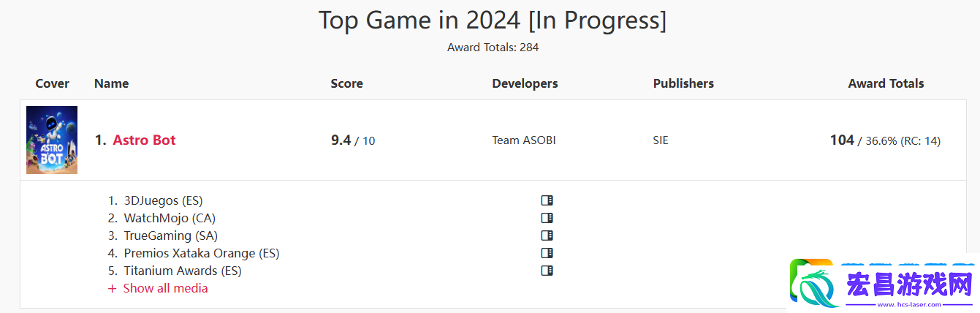Select the Team ASOBI developer entry
This screenshot has height=313, width=980.
[x=524, y=140]
